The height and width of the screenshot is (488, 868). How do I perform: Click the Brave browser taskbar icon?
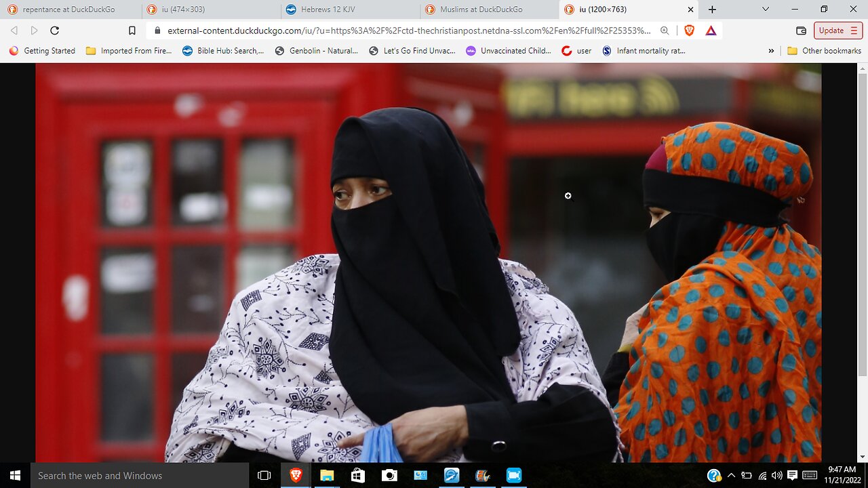tap(296, 475)
